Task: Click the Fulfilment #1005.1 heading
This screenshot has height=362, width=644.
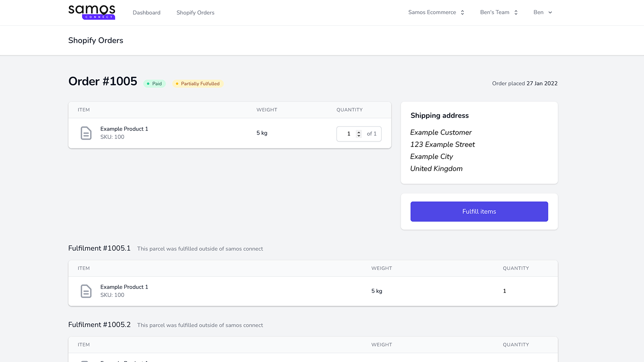Action: (99, 248)
